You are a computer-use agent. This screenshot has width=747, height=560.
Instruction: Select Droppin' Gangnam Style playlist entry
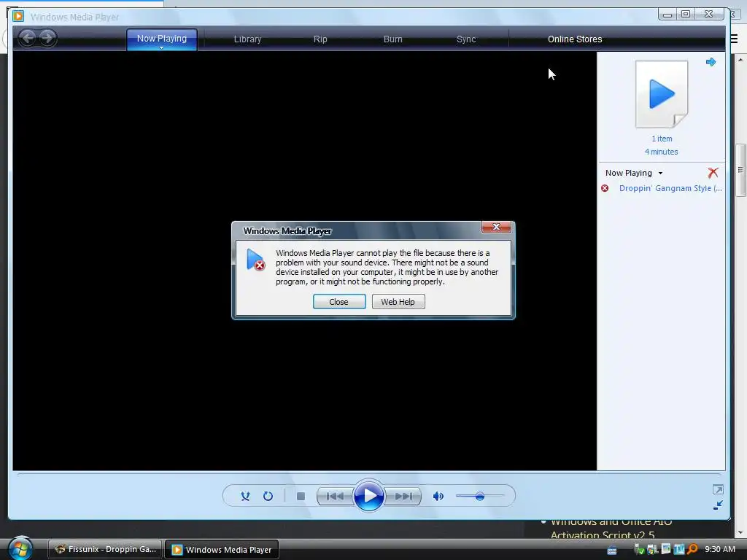(x=670, y=188)
